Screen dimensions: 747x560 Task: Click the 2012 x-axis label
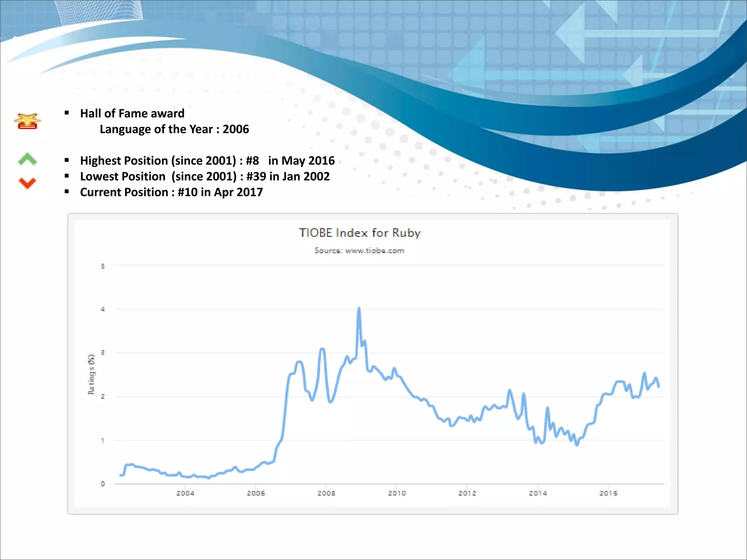(467, 493)
